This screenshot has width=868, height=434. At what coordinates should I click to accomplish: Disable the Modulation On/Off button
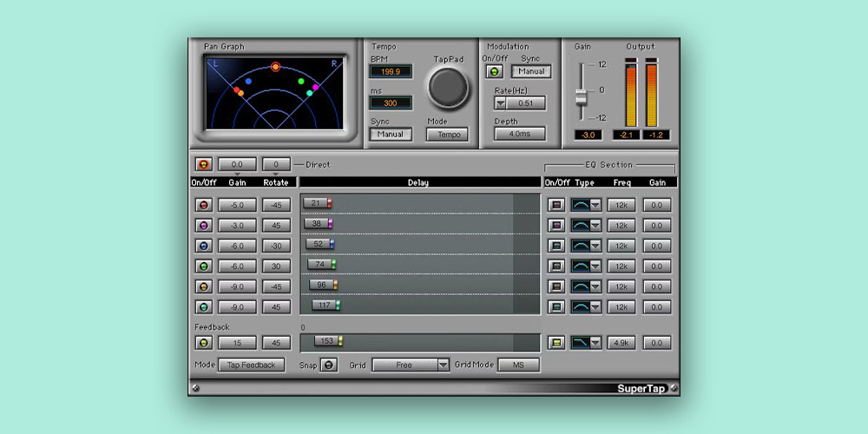(494, 72)
